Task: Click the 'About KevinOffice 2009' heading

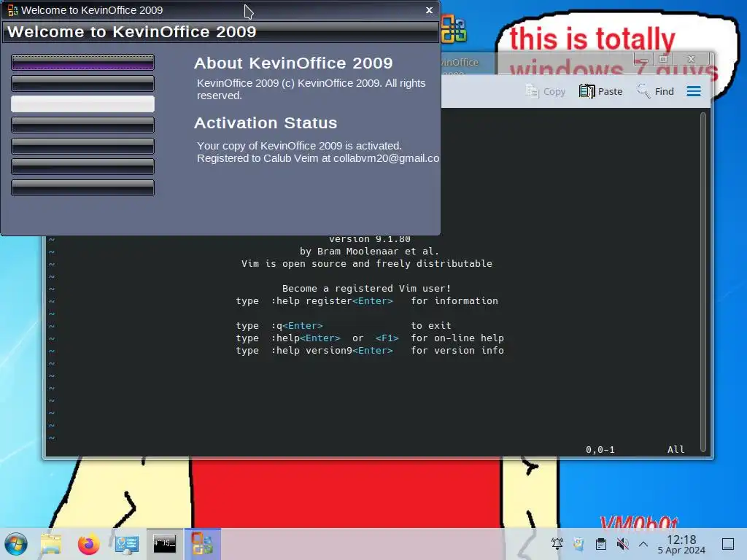Action: 293,63
